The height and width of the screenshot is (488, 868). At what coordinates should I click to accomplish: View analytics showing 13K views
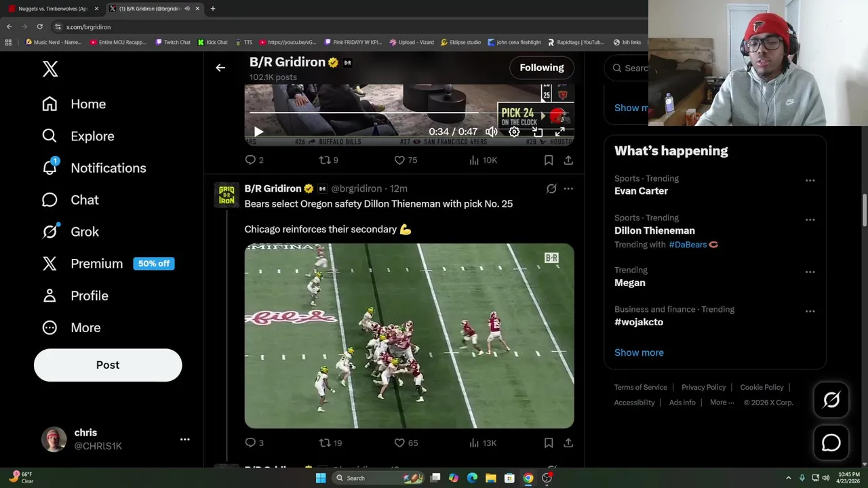[483, 443]
